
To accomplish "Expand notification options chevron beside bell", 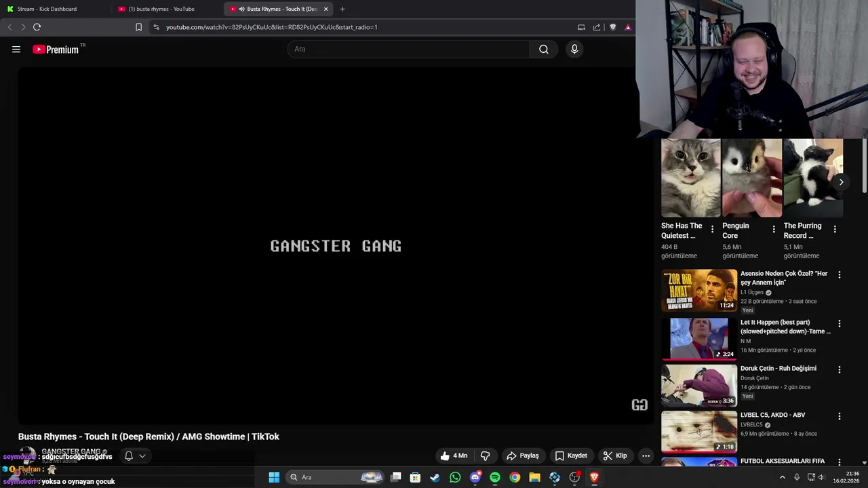I will (x=142, y=455).
